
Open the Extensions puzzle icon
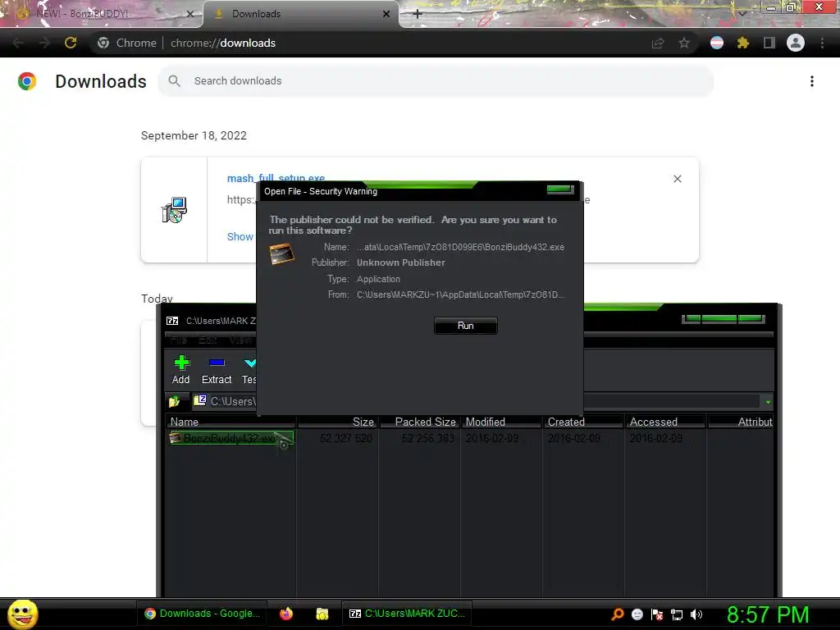(742, 43)
